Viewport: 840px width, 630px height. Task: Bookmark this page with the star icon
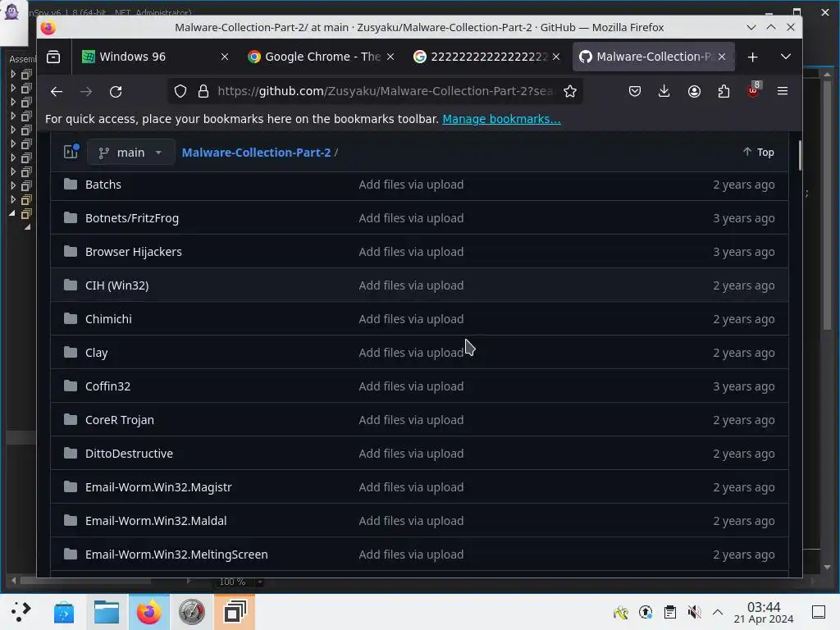click(x=570, y=92)
